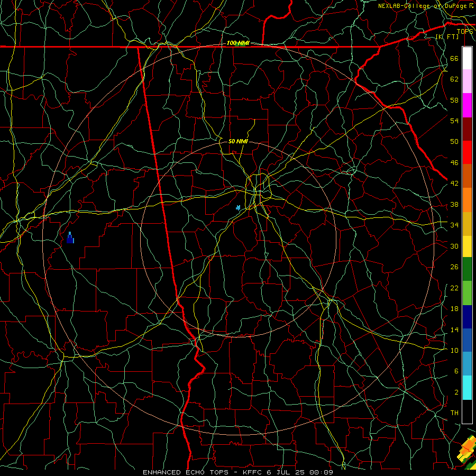This screenshot has height=476, width=476.
Task: Click the [K FT] units label
Action: [x=447, y=36]
